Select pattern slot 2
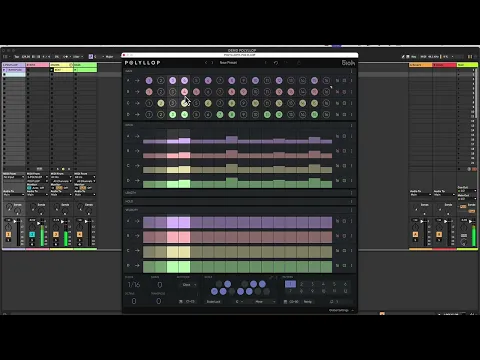The width and height of the screenshot is (480, 360). (x=302, y=284)
